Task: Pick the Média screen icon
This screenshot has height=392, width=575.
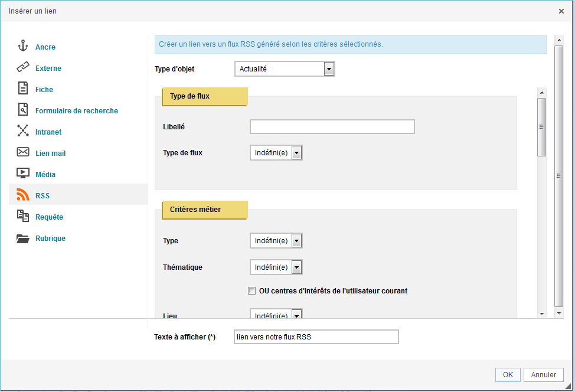Action: coord(23,173)
